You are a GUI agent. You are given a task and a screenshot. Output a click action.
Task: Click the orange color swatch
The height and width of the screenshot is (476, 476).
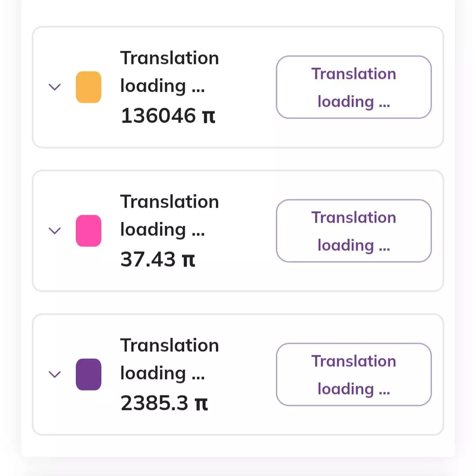(x=89, y=87)
